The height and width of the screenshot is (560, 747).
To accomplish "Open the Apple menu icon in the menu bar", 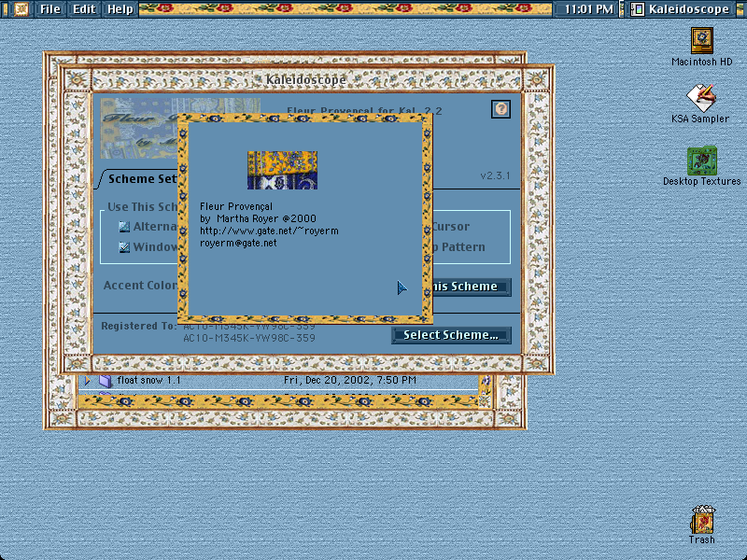I will (21, 9).
